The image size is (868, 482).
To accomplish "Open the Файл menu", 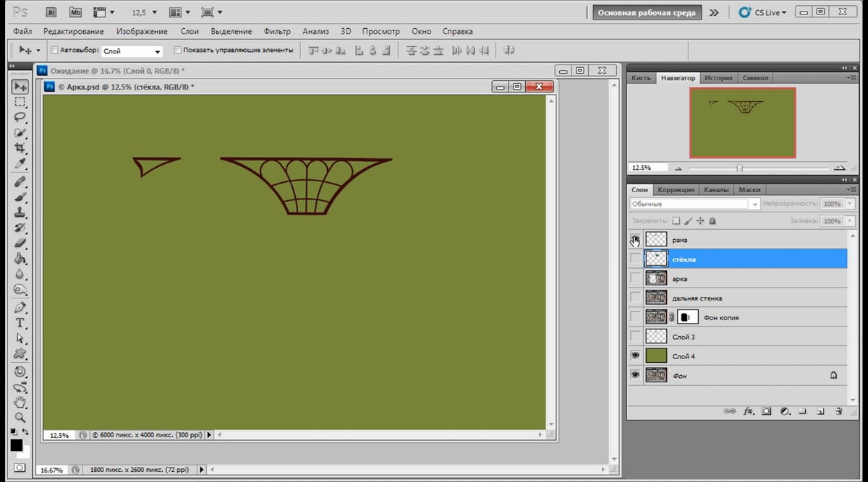I will tap(22, 31).
